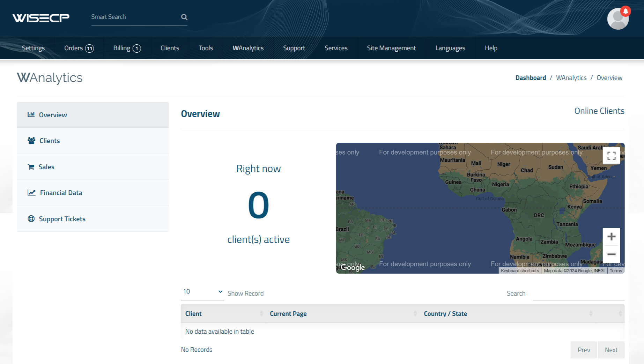Image resolution: width=644 pixels, height=364 pixels.
Task: Click the Prev pagination button
Action: click(x=584, y=350)
